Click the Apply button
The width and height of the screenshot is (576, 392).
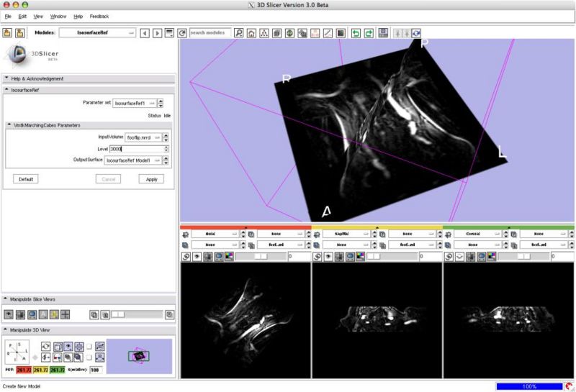point(151,179)
